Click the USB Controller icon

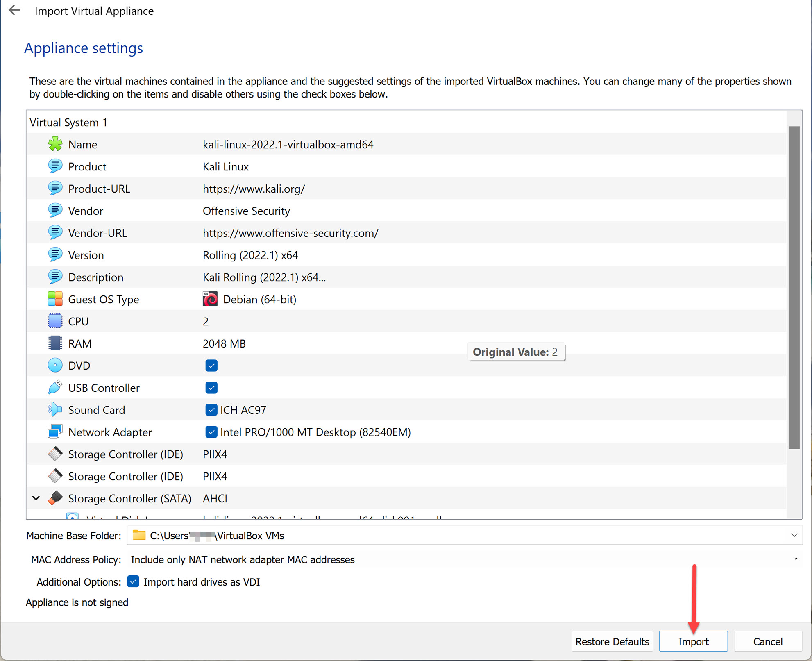pos(55,388)
